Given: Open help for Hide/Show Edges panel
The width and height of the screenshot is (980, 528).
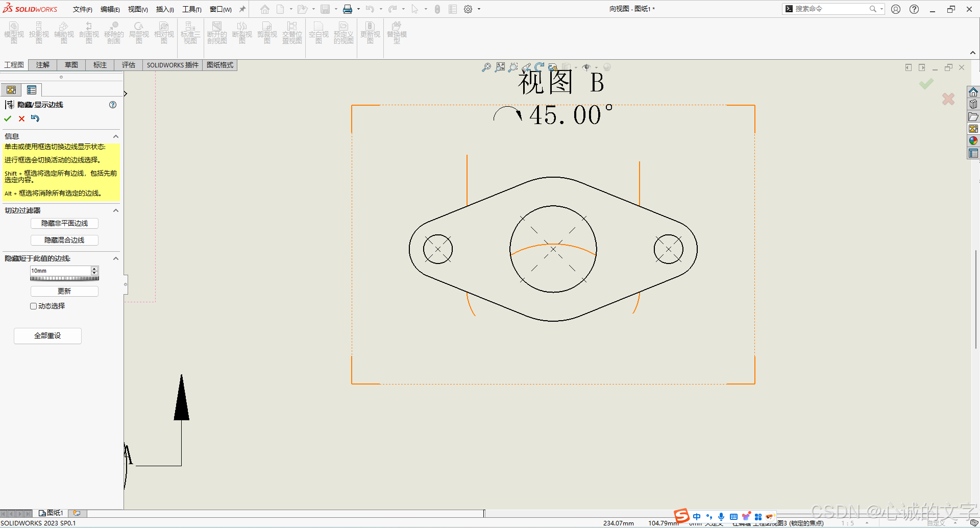Looking at the screenshot, I should tap(113, 105).
